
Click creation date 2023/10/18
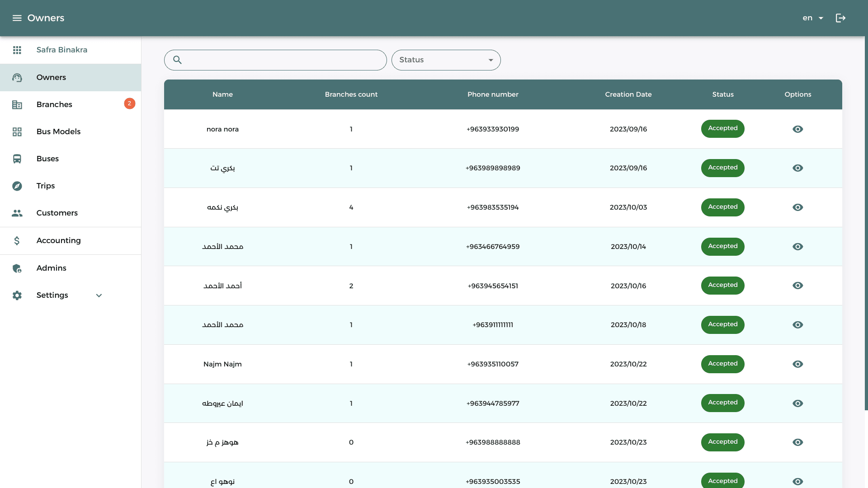[628, 325]
